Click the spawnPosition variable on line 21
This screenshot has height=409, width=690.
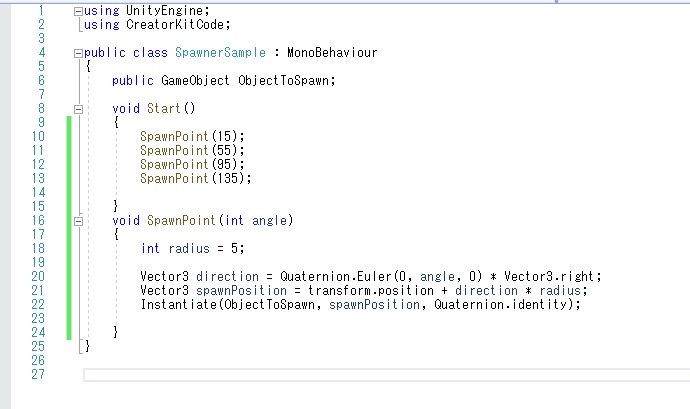(242, 291)
